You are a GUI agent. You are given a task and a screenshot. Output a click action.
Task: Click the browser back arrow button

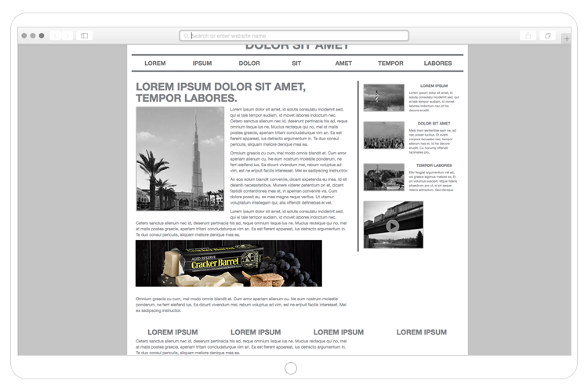(x=56, y=35)
